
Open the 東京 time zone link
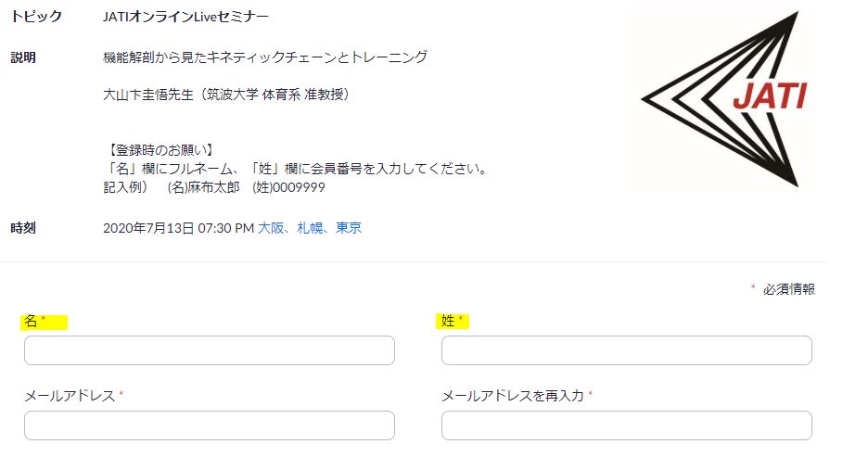349,228
